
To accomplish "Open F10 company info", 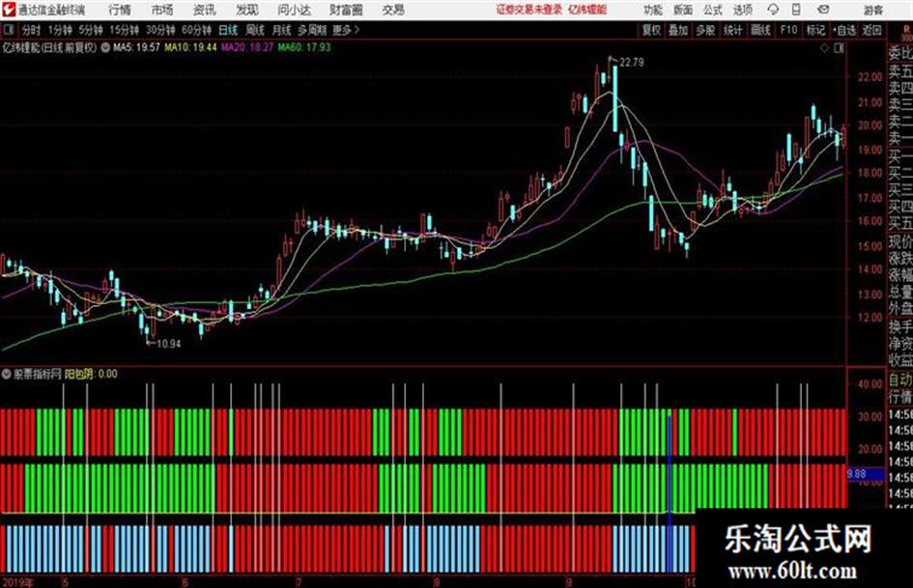I will (789, 30).
